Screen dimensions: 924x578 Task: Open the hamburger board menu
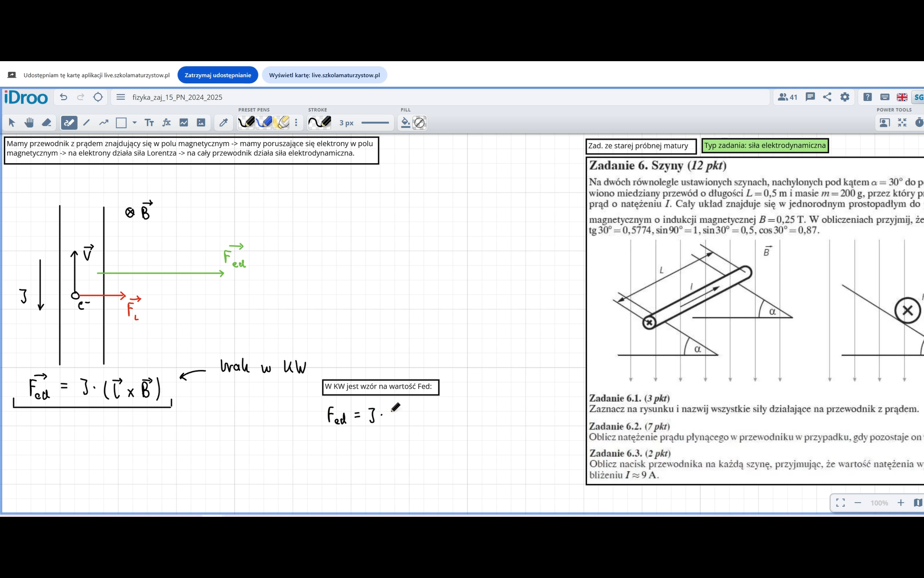[121, 97]
